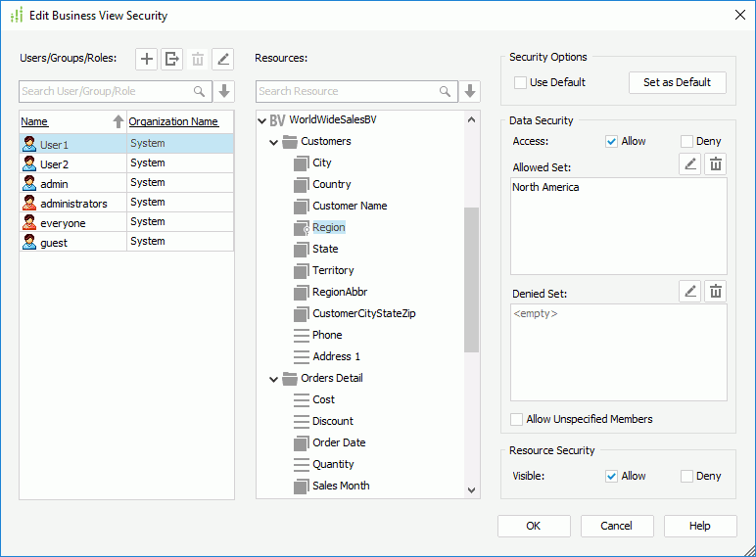Viewport: 756px width, 557px height.
Task: Tick the Deny checkbox for Data Security Access
Action: tap(686, 141)
